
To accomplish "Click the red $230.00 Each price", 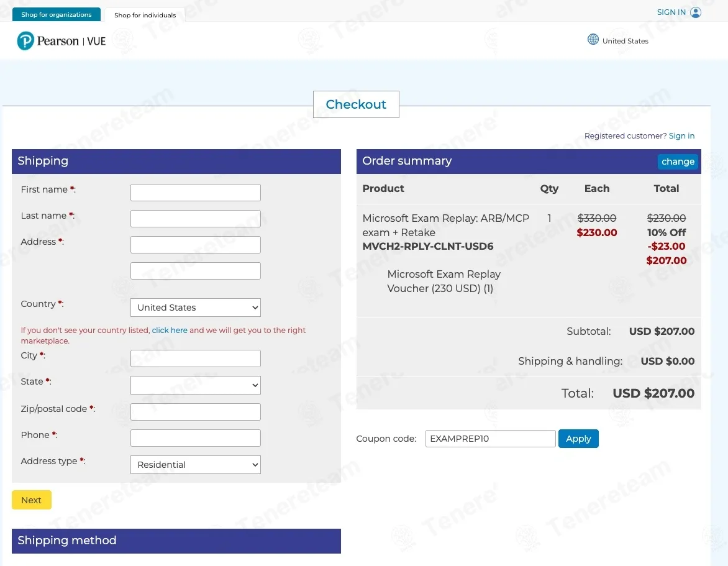I will [x=596, y=232].
